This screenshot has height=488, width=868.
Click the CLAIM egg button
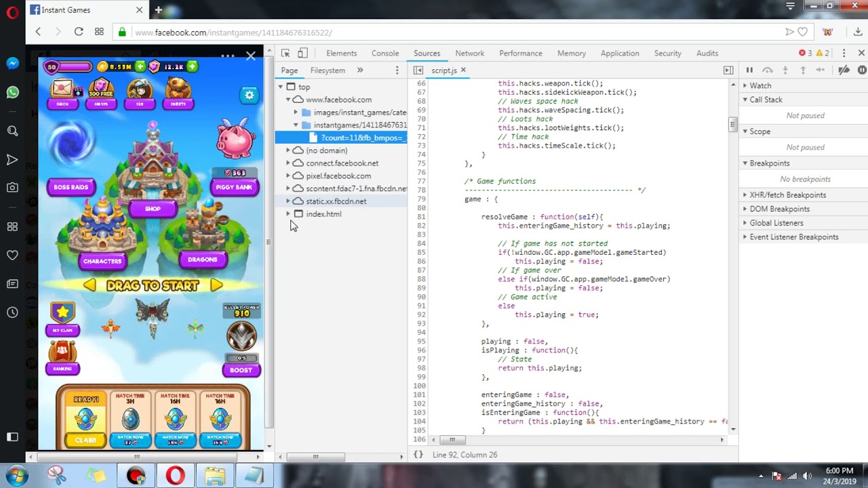(x=85, y=441)
